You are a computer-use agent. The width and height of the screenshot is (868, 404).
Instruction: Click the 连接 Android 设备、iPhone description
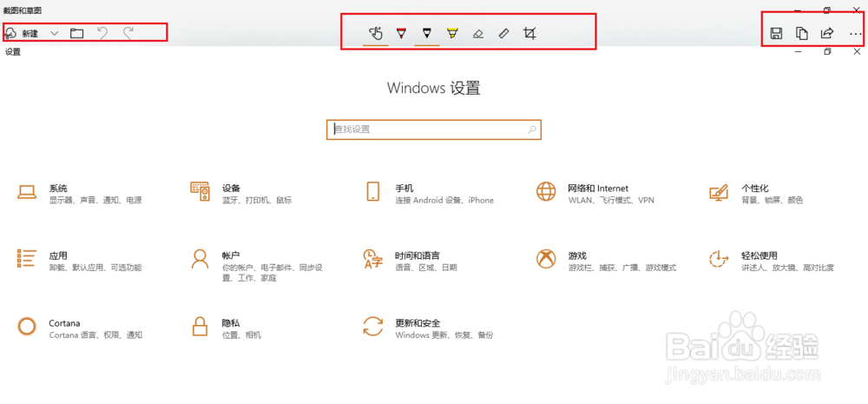444,201
